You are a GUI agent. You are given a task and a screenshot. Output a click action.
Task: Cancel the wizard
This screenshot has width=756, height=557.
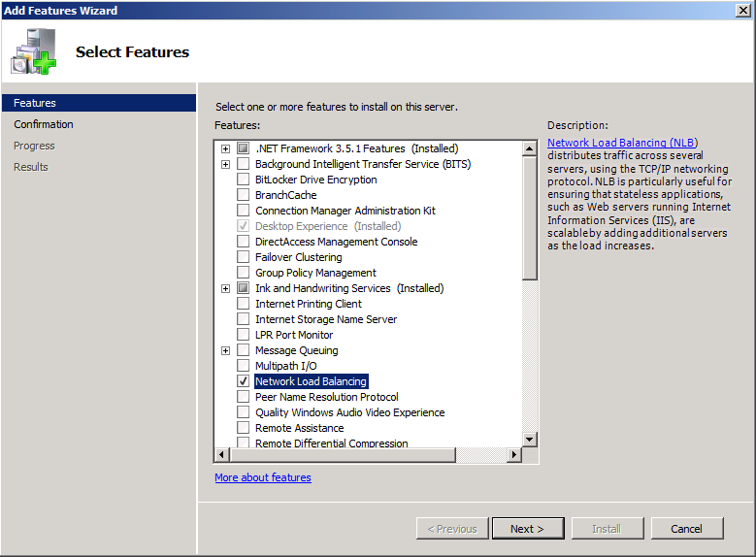click(686, 529)
